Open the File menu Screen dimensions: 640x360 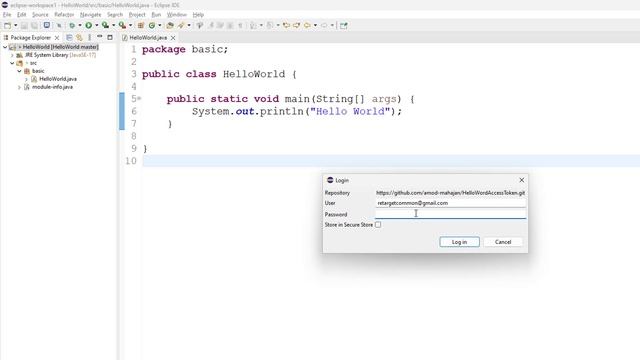tap(7, 15)
